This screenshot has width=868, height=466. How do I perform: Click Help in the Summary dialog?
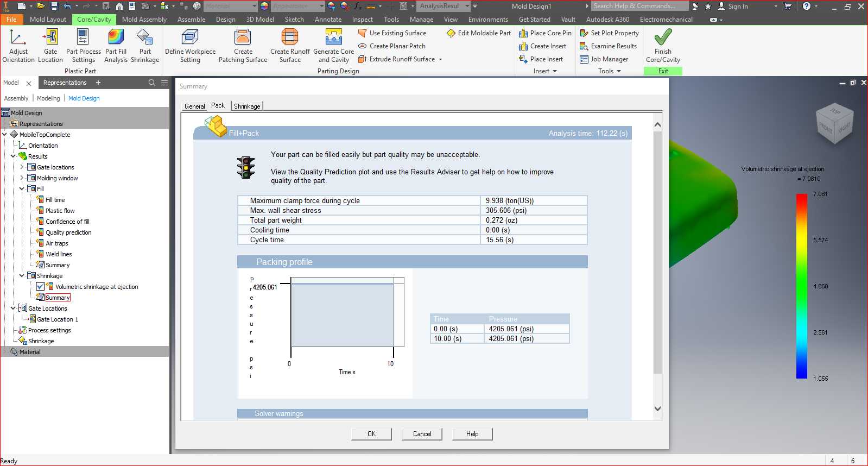(x=472, y=434)
